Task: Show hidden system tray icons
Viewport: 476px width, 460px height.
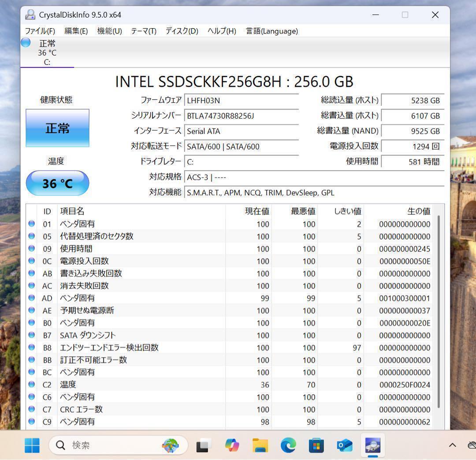Action: [453, 445]
